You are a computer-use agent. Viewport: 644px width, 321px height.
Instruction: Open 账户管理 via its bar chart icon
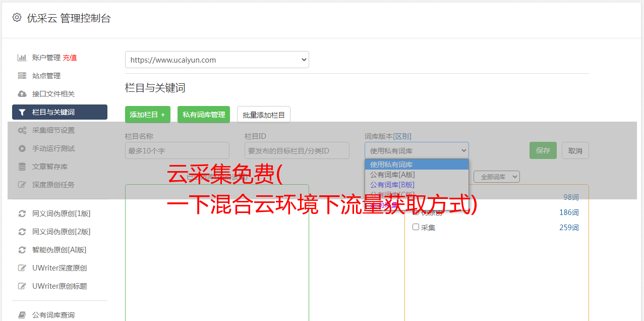[x=22, y=58]
